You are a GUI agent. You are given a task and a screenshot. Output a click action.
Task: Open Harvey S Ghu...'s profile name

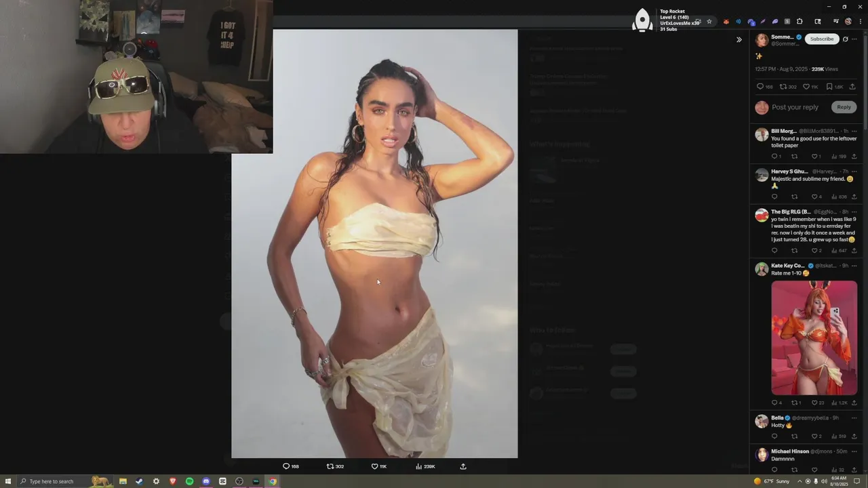click(x=789, y=171)
